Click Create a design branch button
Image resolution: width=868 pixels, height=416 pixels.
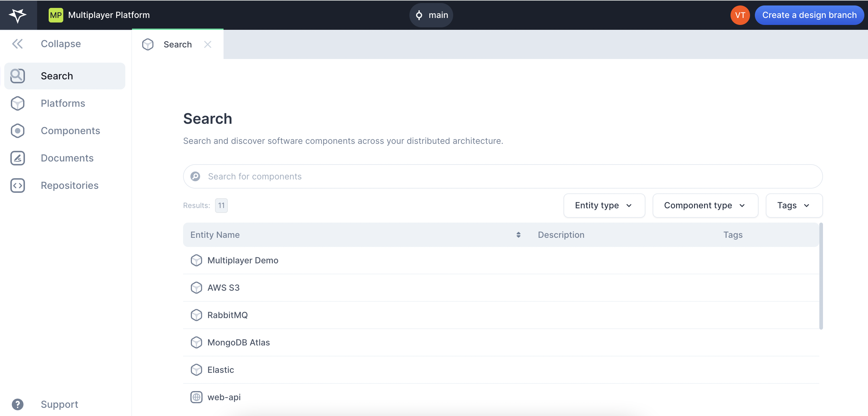tap(809, 15)
